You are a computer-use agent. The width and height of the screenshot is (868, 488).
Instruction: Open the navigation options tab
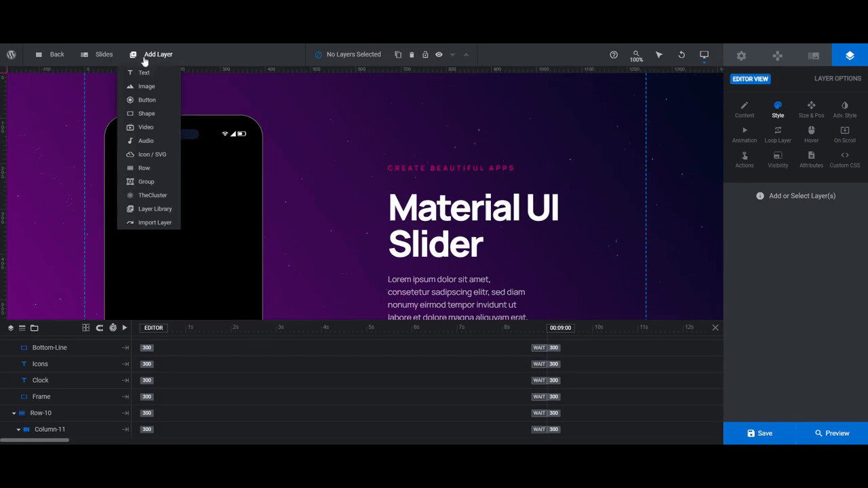click(778, 56)
